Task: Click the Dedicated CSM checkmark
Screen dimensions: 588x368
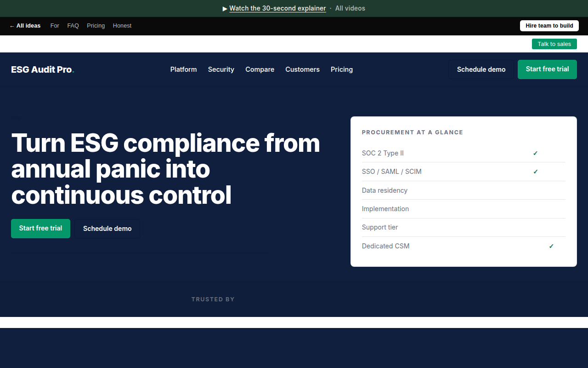Action: coord(551,246)
